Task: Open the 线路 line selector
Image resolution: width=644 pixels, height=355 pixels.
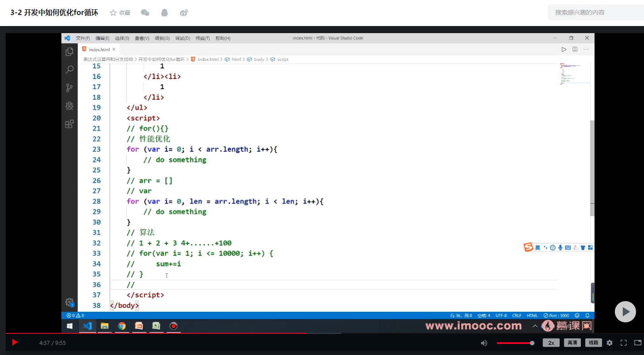Action: coord(593,343)
